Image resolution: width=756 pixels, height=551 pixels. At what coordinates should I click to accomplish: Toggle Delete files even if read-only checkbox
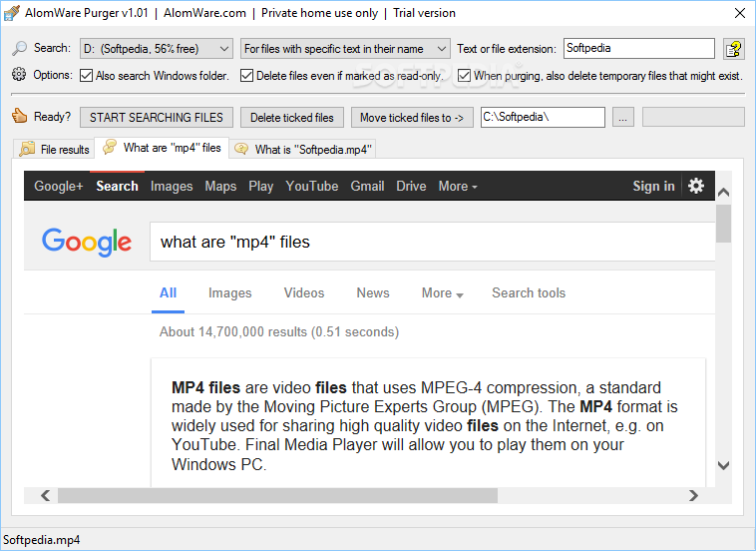tap(246, 76)
